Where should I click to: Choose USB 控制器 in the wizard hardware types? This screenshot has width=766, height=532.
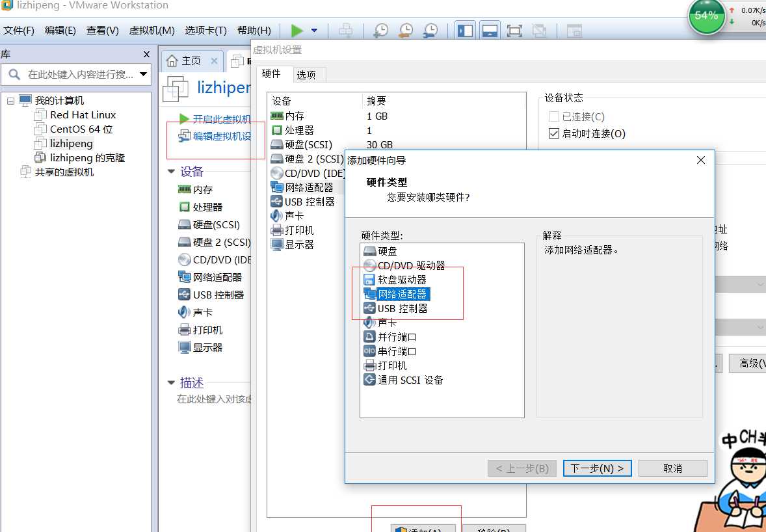click(x=396, y=309)
